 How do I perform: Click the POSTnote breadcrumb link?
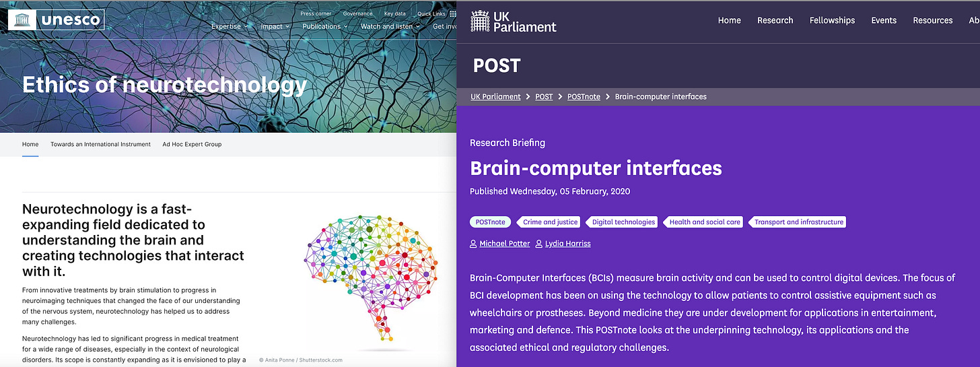[584, 96]
